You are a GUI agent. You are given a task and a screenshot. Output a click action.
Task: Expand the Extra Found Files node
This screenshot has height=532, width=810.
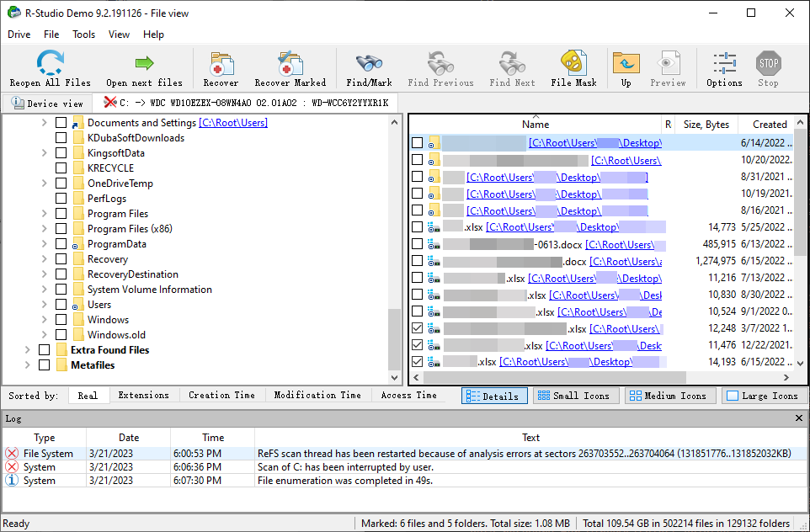pos(28,350)
